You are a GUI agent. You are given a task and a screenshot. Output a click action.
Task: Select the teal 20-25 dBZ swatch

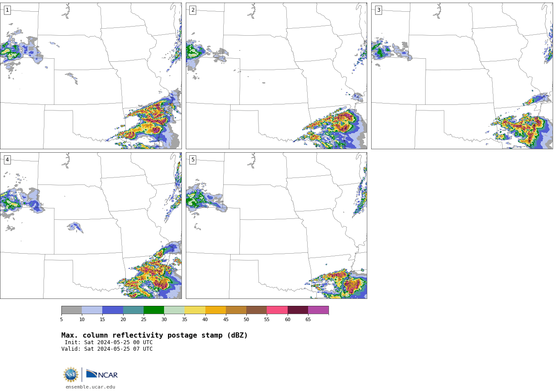pos(133,310)
